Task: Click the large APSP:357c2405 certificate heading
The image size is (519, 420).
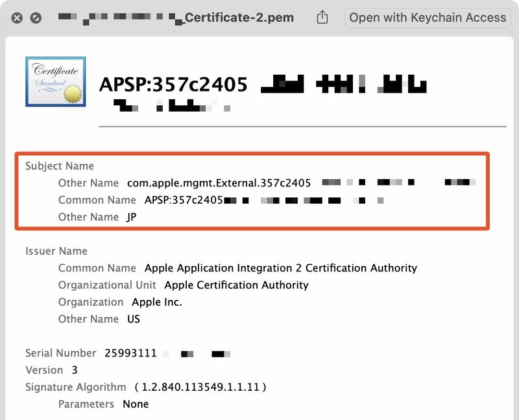Action: coord(173,84)
